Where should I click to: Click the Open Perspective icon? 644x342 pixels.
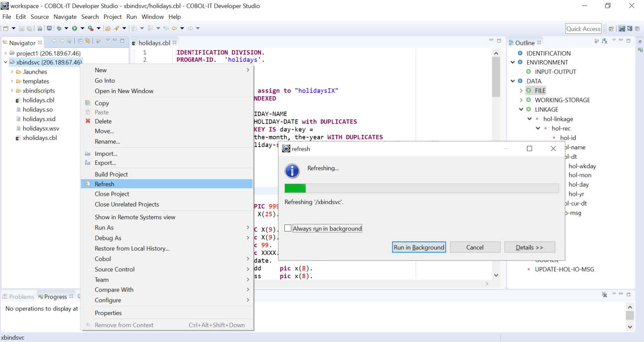pos(611,29)
